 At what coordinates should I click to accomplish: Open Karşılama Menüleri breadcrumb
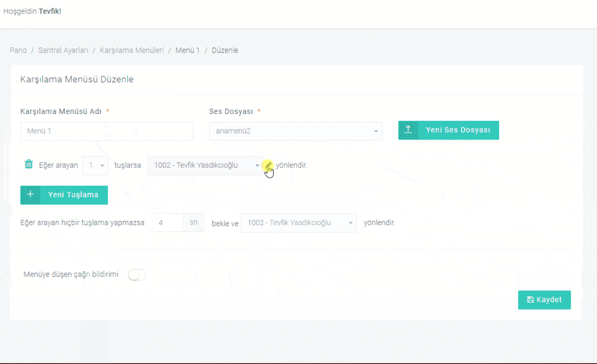132,50
